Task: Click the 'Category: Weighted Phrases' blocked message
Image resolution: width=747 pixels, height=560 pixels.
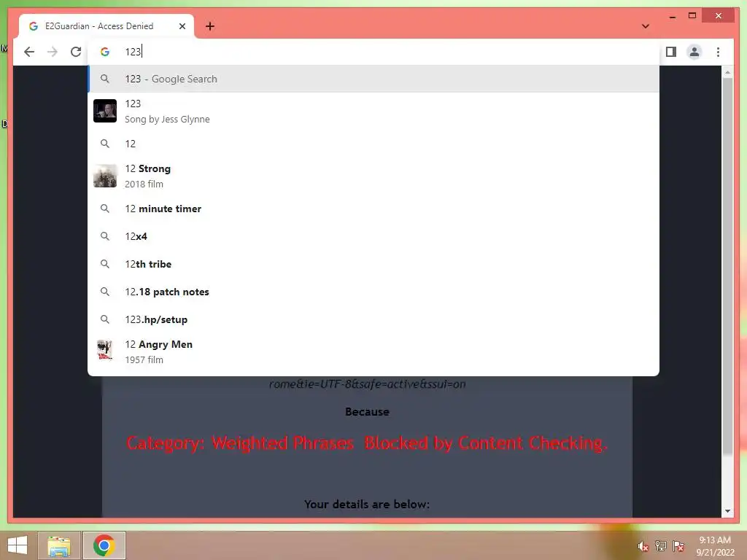Action: click(367, 443)
